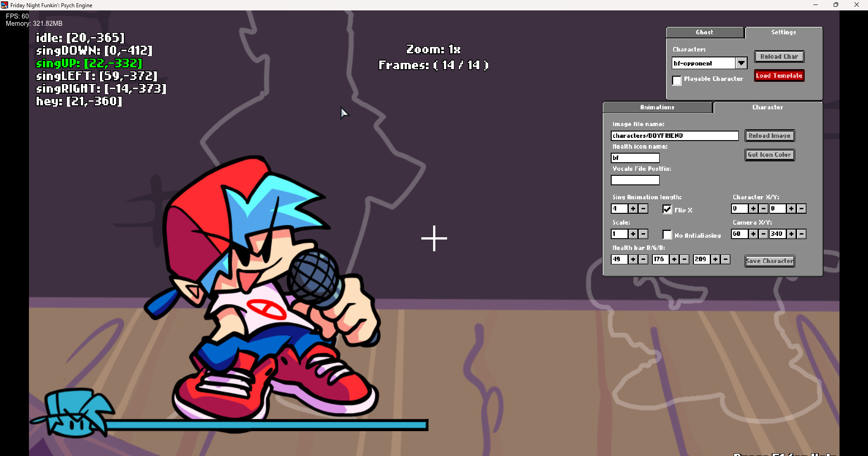
Task: Increase health bar Green value
Action: click(x=674, y=259)
